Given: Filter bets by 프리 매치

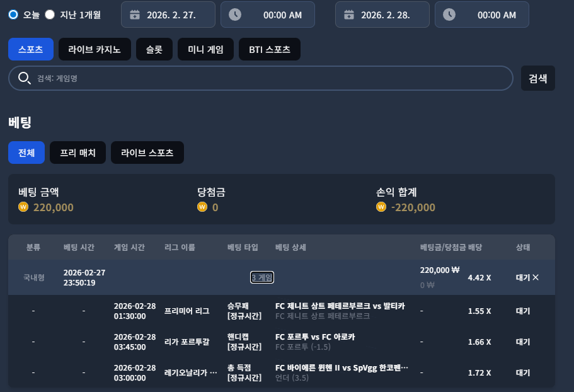Looking at the screenshot, I should (x=77, y=153).
